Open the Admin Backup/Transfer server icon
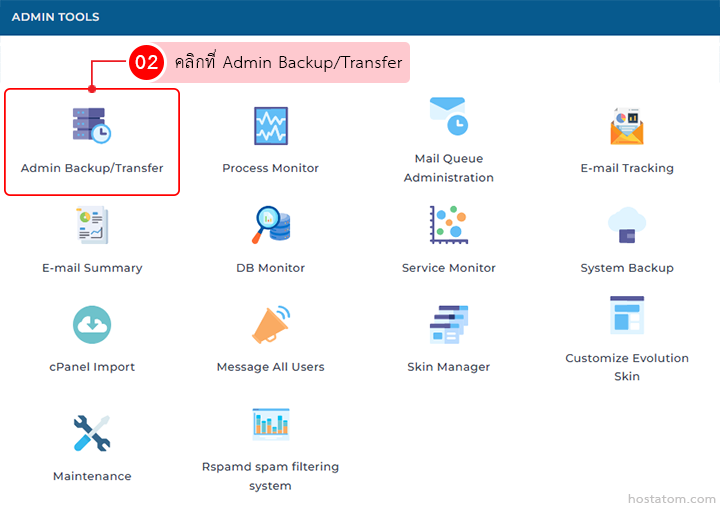 (91, 125)
